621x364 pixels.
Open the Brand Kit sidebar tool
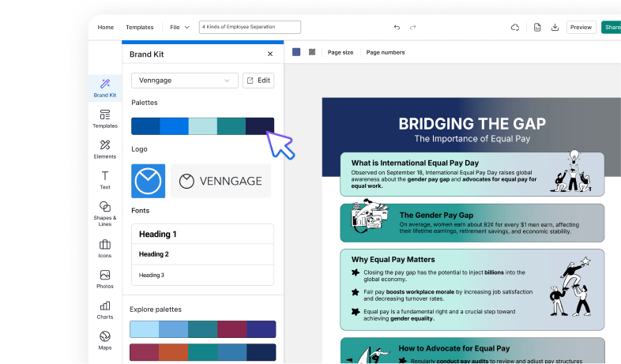[105, 88]
